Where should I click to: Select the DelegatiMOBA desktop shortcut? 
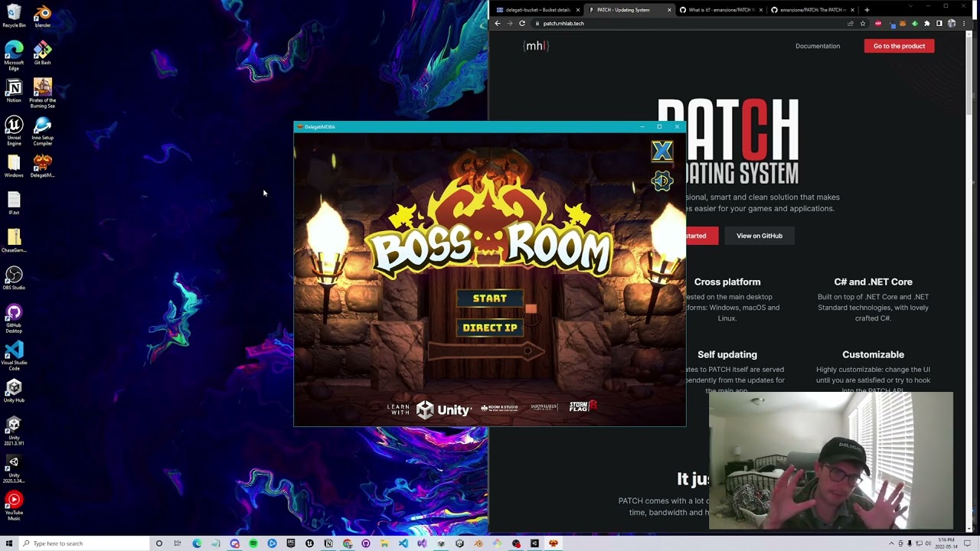point(42,166)
